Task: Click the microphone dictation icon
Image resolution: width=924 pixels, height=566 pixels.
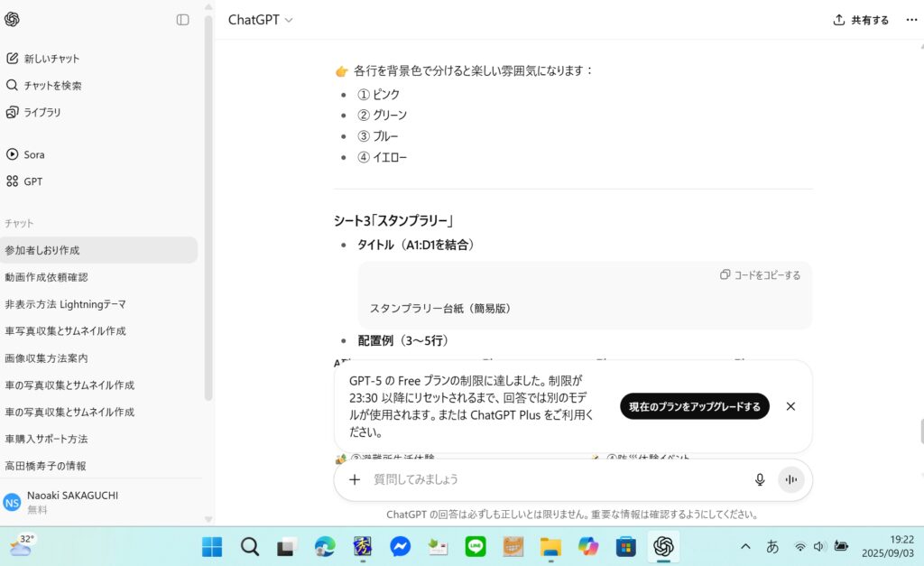Action: pos(760,480)
